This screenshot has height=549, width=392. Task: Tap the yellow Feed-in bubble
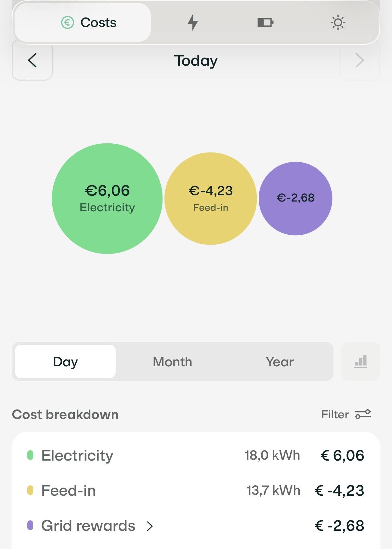tap(211, 198)
